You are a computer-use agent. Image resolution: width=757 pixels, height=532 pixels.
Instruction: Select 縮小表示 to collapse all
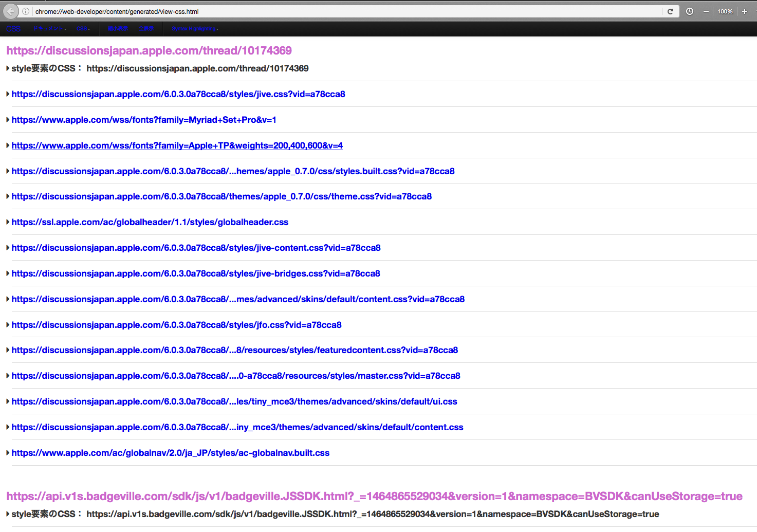coord(118,29)
